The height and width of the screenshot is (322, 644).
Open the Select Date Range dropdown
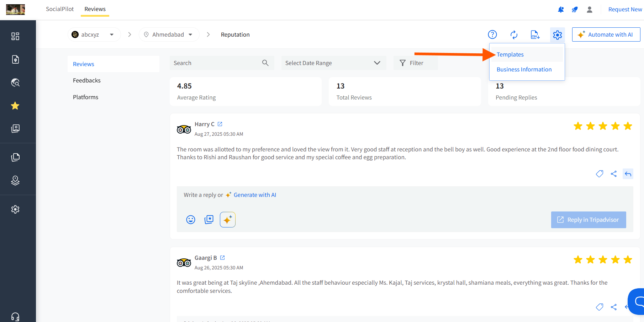pyautogui.click(x=334, y=63)
